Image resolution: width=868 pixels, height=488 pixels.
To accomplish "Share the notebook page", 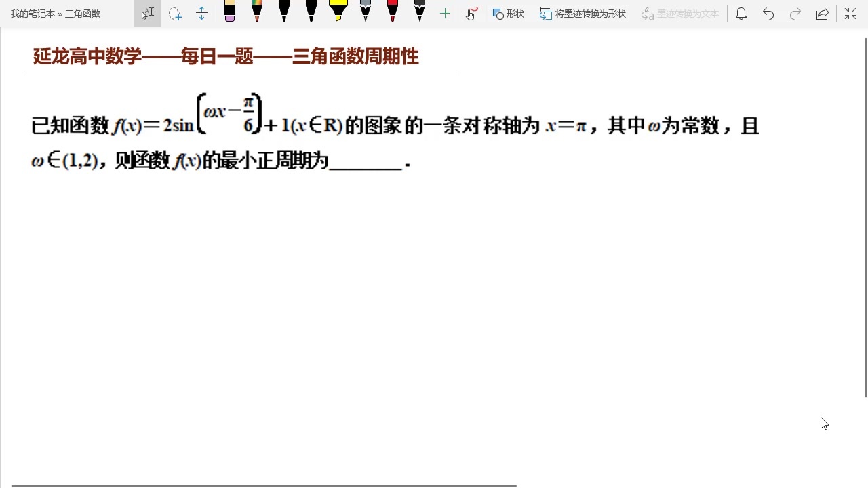I will tap(823, 14).
